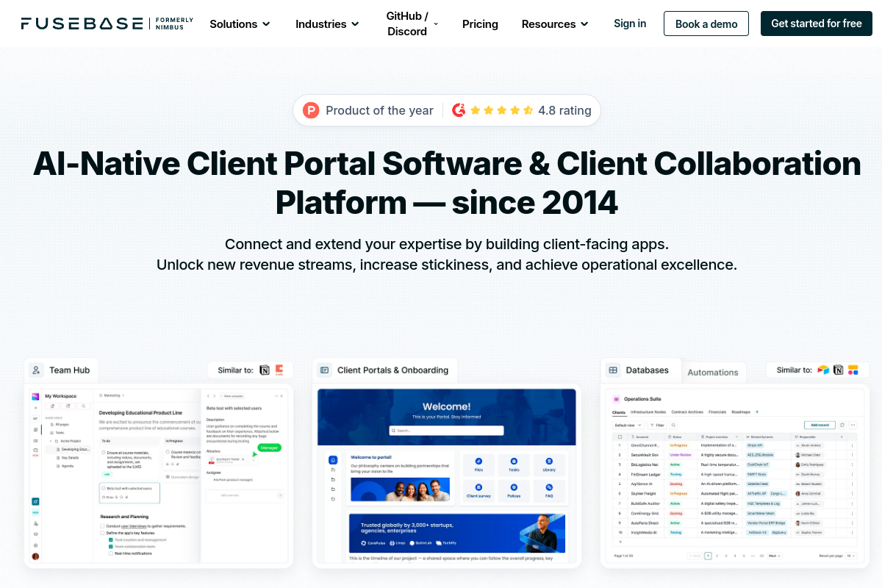Screen dimensions: 882x588
Task: Open the Marketing dropdown in Team Hub preview
Action: click(x=112, y=395)
